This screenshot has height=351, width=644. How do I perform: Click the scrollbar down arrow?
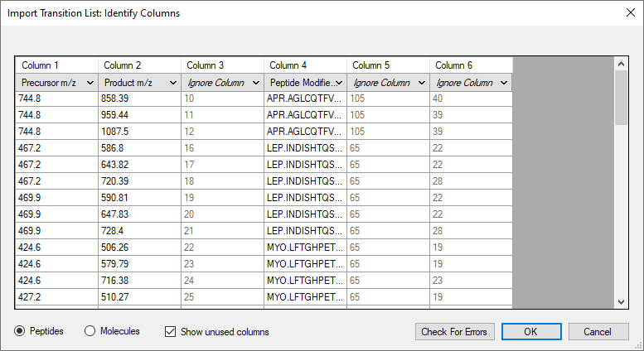pos(621,302)
